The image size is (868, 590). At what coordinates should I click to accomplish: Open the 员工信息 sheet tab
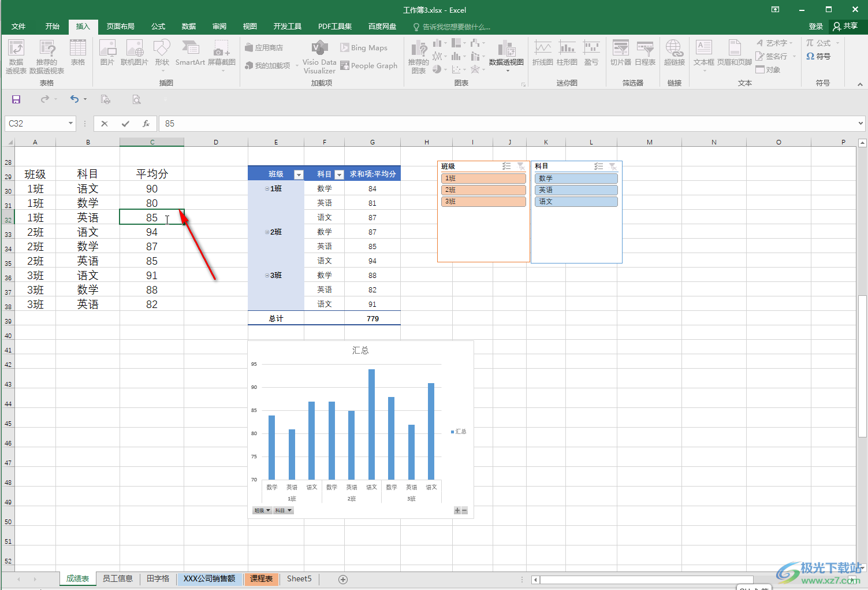point(118,578)
